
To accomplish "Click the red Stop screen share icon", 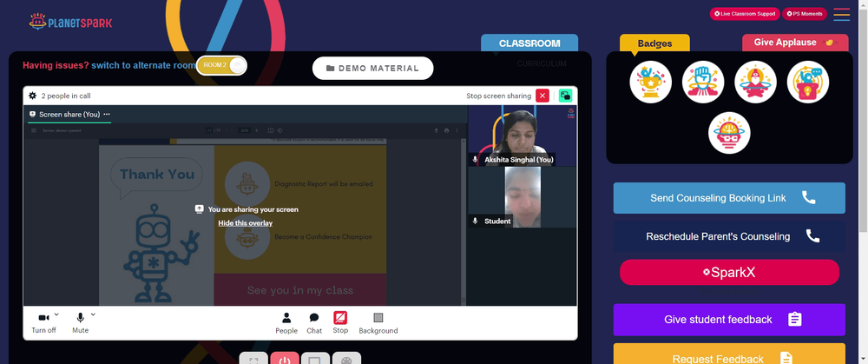I will pos(340,317).
